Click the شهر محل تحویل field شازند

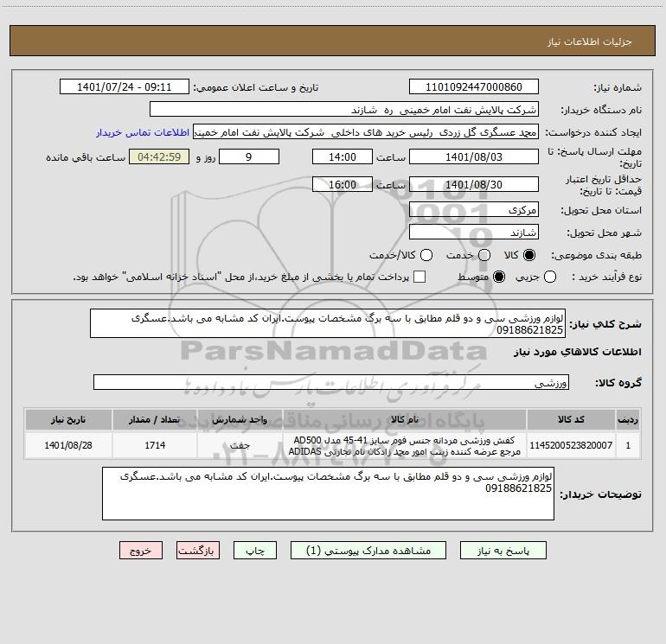[x=474, y=232]
